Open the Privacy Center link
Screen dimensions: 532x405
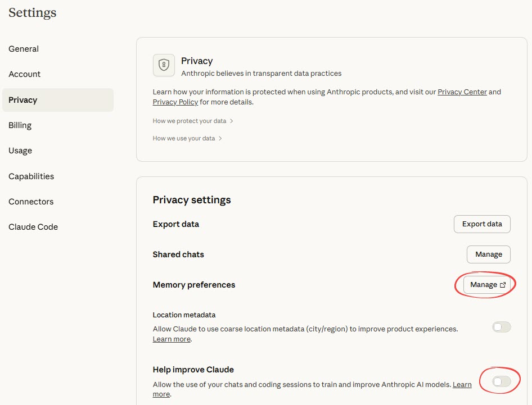[462, 92]
